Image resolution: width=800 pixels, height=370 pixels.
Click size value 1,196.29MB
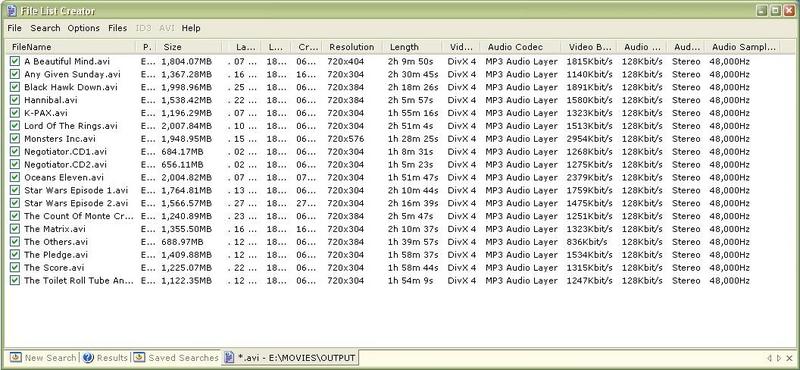point(186,113)
